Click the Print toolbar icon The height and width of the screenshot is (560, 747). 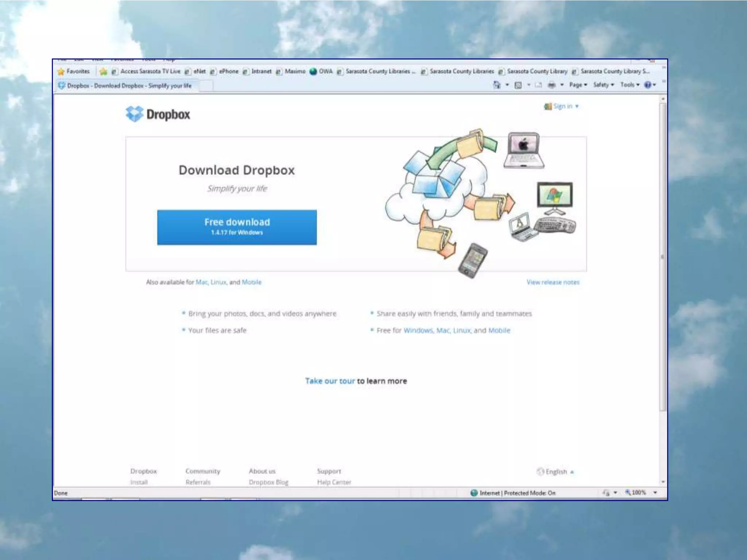[x=551, y=85]
